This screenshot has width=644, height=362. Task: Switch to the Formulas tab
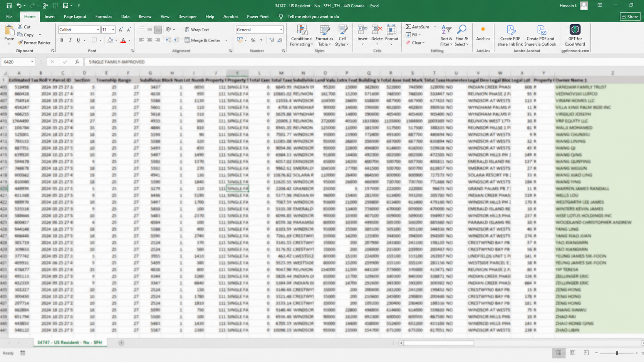coord(104,17)
